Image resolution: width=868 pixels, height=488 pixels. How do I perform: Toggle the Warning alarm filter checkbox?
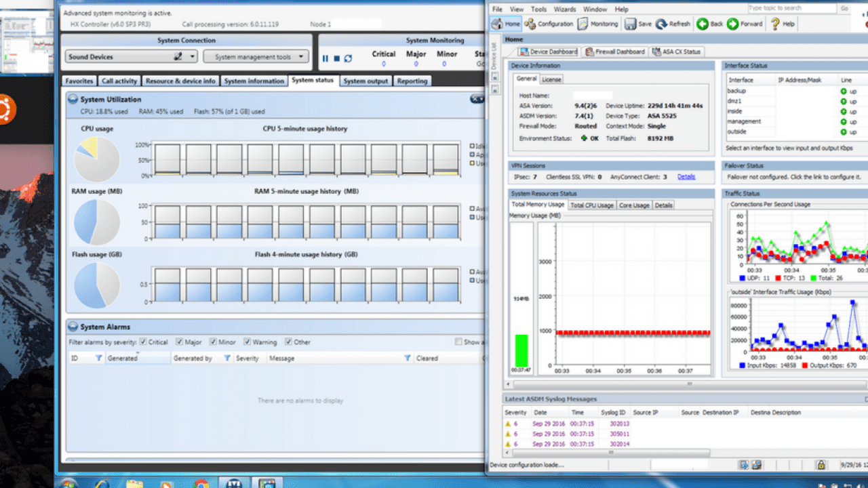pos(248,342)
